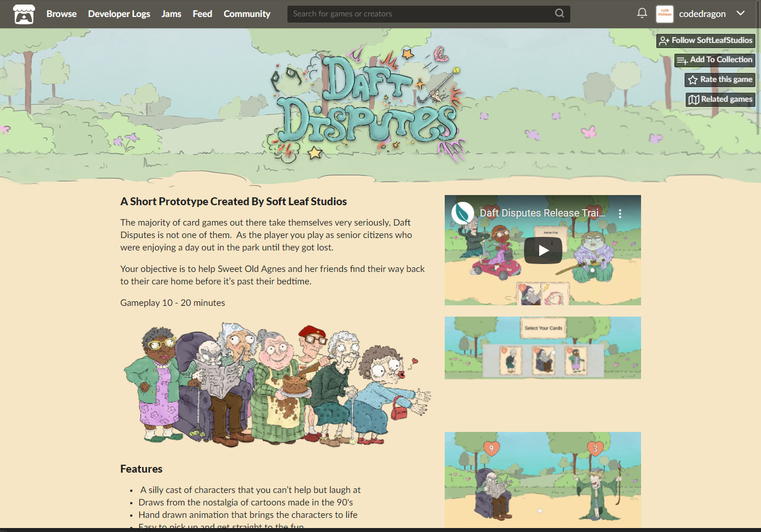
Task: Open Related games
Action: (x=720, y=100)
